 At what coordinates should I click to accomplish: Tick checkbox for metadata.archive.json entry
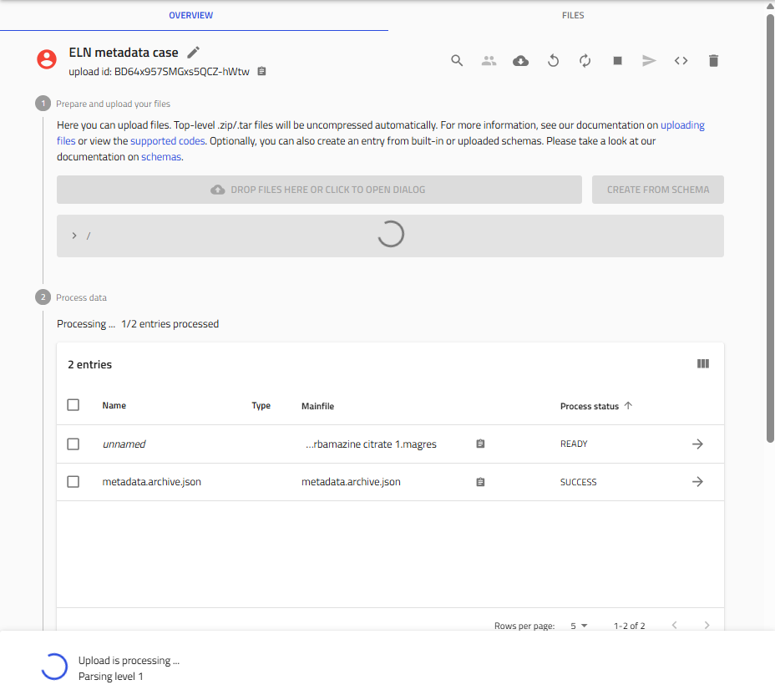click(x=73, y=481)
